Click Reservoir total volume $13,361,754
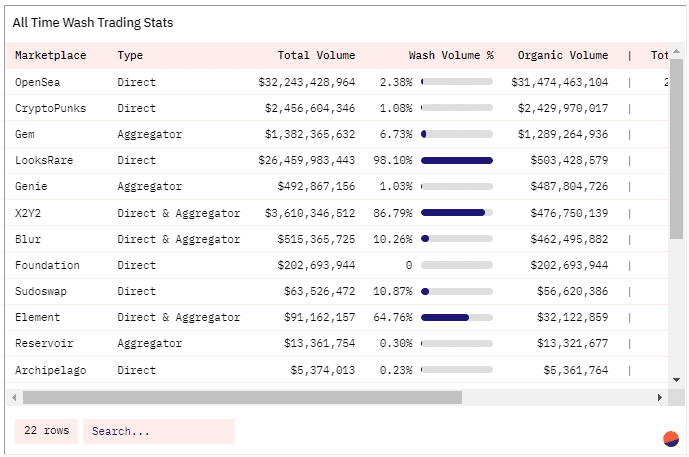Screen dimensions: 689x457 319,343
